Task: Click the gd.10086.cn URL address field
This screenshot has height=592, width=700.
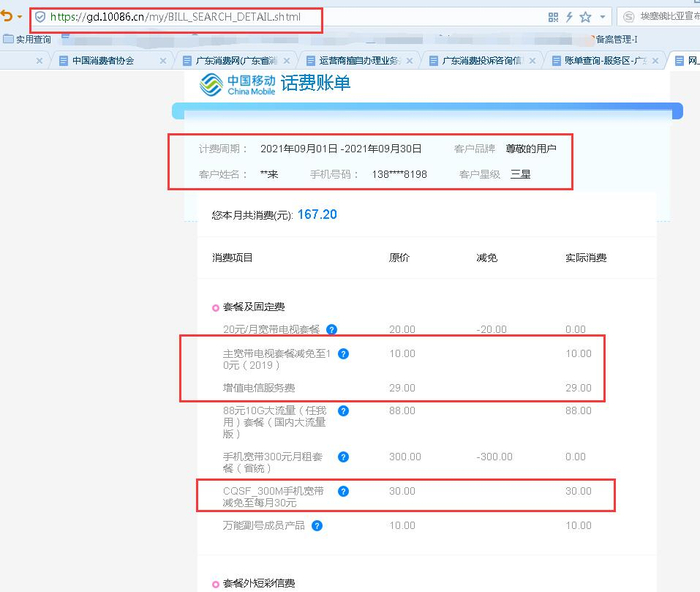Action: point(175,17)
